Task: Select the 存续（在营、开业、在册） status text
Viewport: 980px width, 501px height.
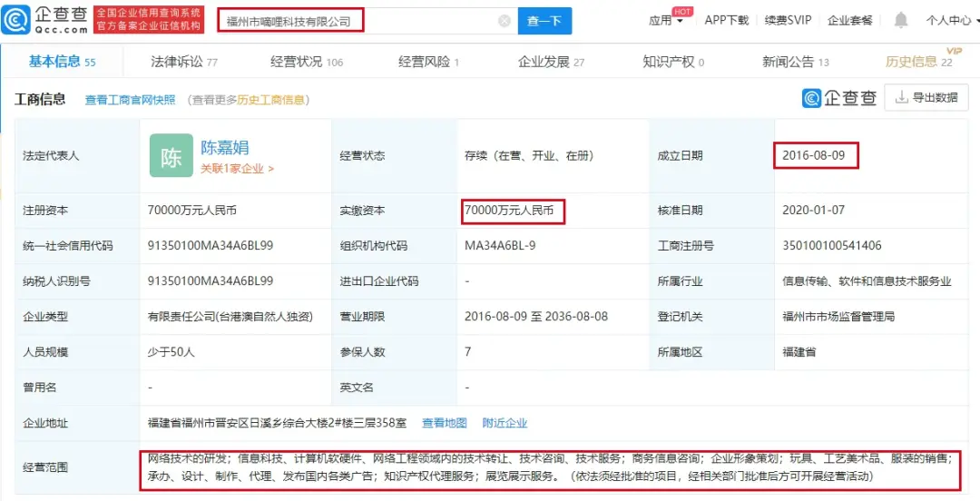Action: click(x=529, y=156)
